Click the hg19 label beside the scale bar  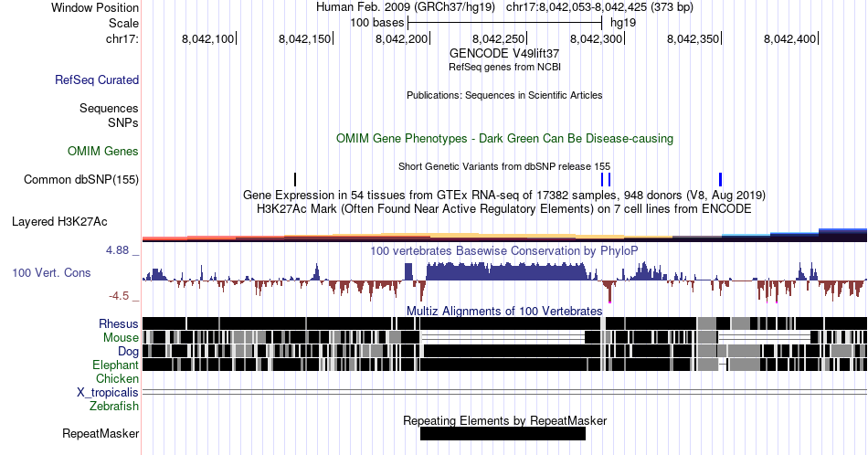623,23
